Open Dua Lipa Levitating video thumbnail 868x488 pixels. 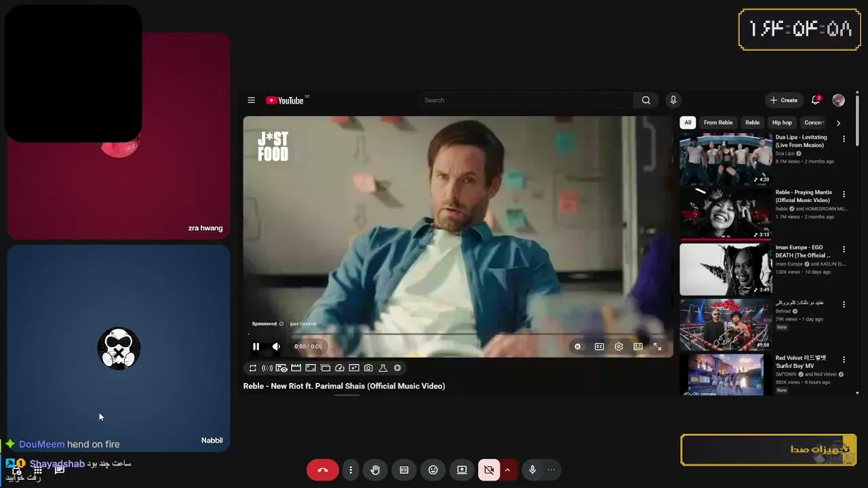(x=726, y=159)
